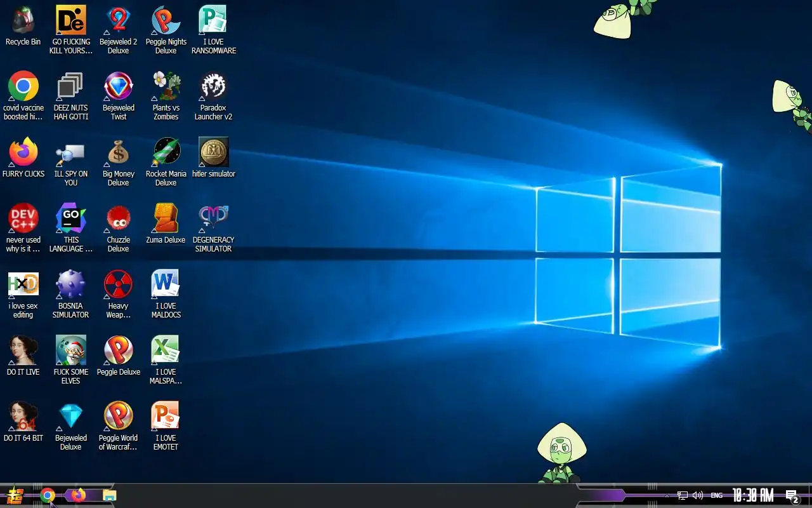
Task: Select the HxD hex editor shortcut
Action: pyautogui.click(x=23, y=294)
